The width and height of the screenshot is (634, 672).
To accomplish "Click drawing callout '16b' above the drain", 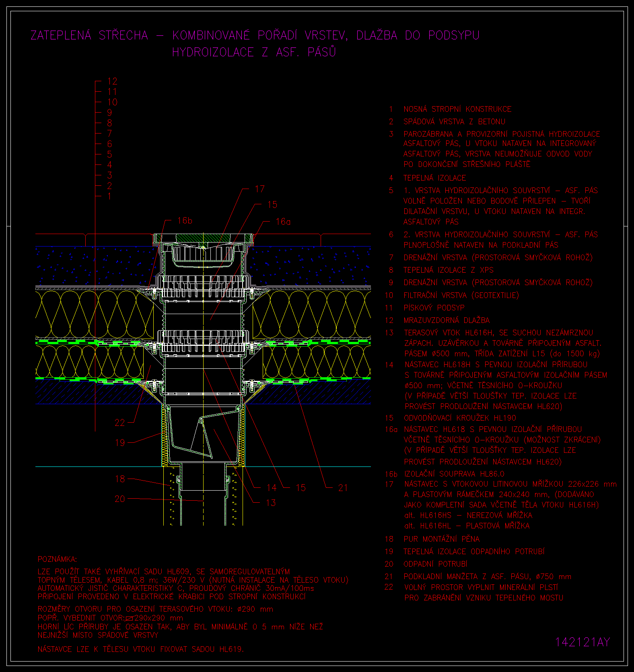I will [x=185, y=220].
